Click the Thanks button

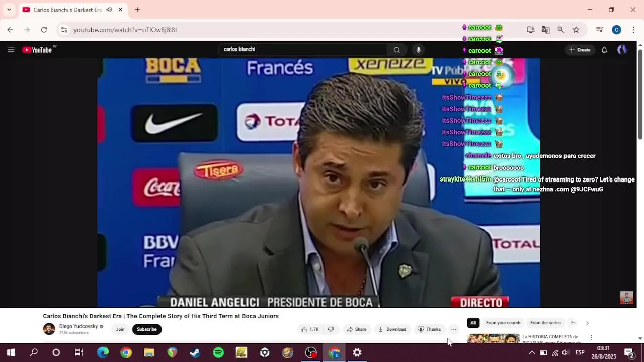click(429, 329)
